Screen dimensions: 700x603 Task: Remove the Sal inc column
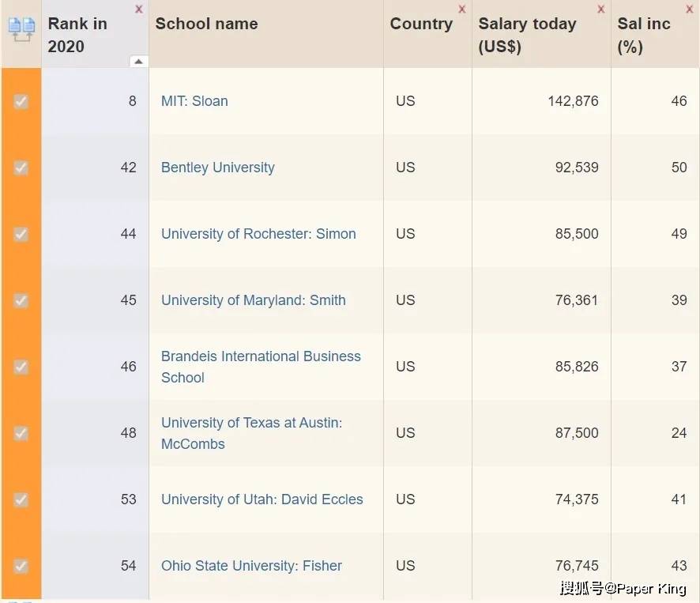coord(690,9)
